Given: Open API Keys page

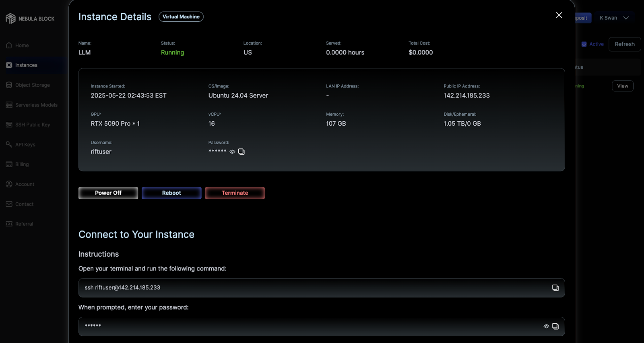Looking at the screenshot, I should pyautogui.click(x=25, y=145).
